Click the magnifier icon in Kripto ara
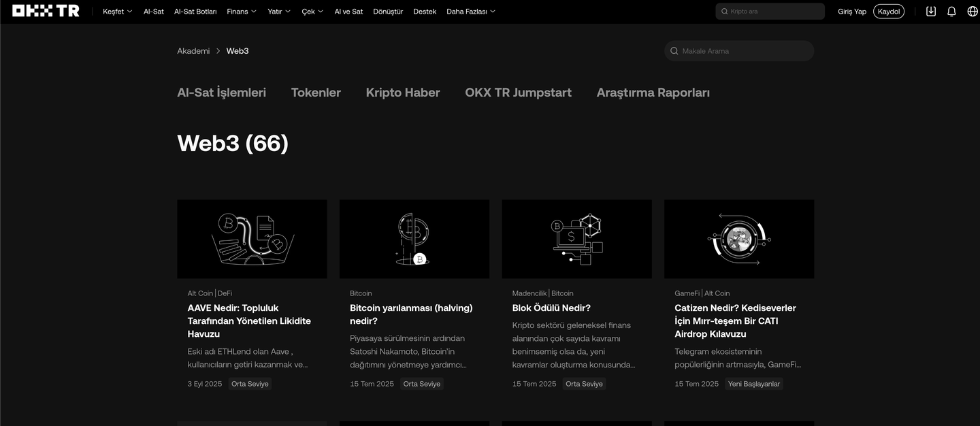The image size is (980, 426). point(724,12)
